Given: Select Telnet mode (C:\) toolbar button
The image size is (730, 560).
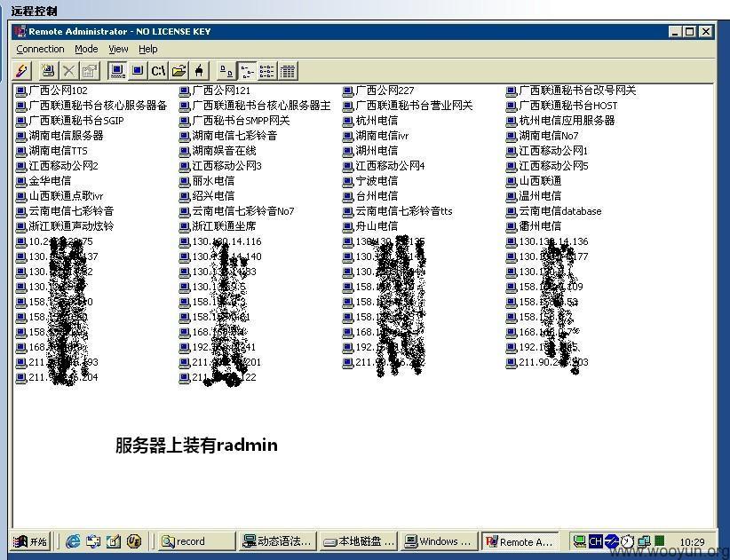Looking at the screenshot, I should [158, 71].
